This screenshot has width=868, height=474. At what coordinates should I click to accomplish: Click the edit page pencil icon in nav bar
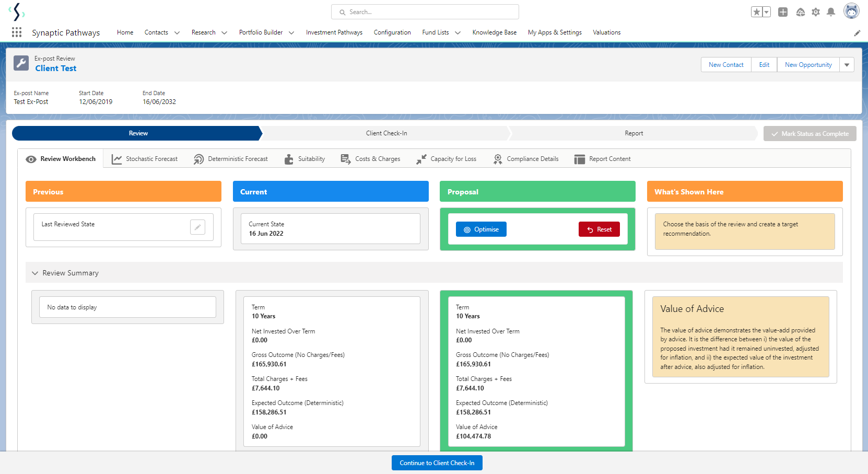(857, 33)
